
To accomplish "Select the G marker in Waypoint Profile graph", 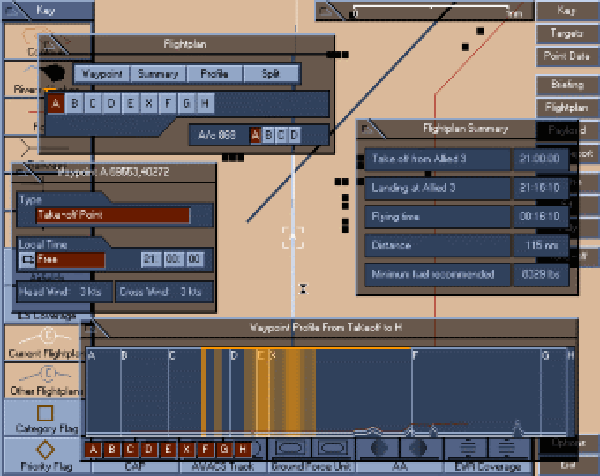I will [546, 356].
